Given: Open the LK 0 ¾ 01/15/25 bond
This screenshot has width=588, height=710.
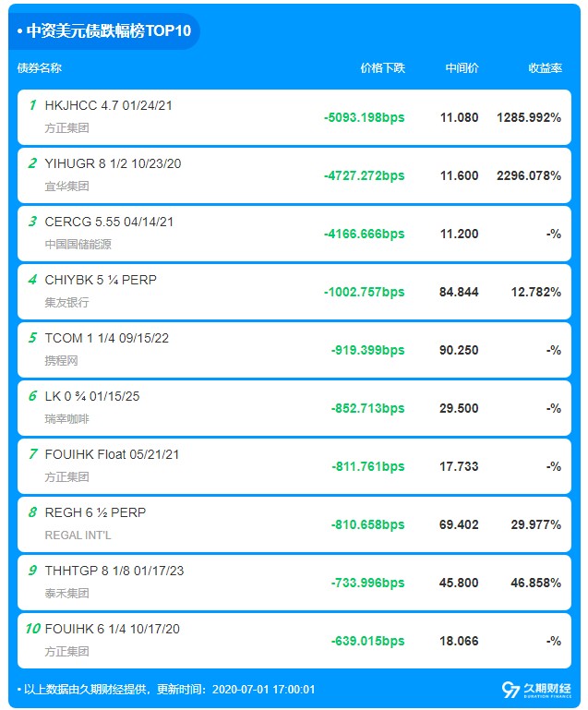Looking at the screenshot, I should [x=91, y=396].
